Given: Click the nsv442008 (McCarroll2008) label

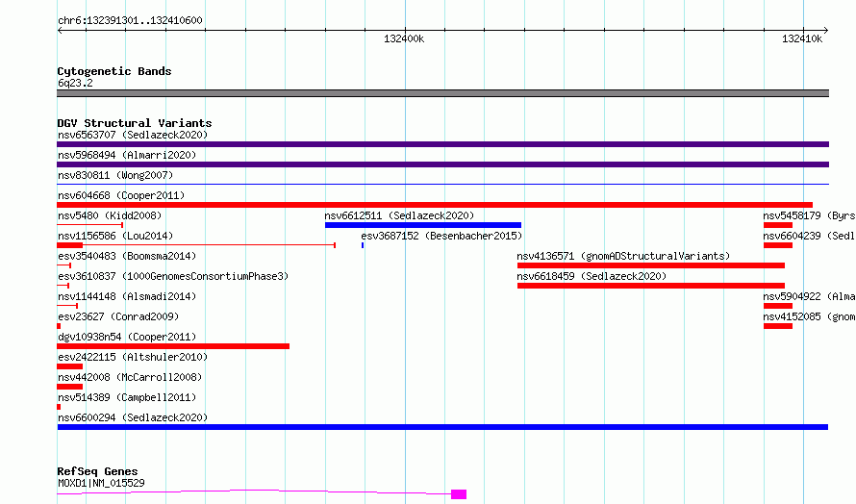Looking at the screenshot, I should pyautogui.click(x=130, y=377).
